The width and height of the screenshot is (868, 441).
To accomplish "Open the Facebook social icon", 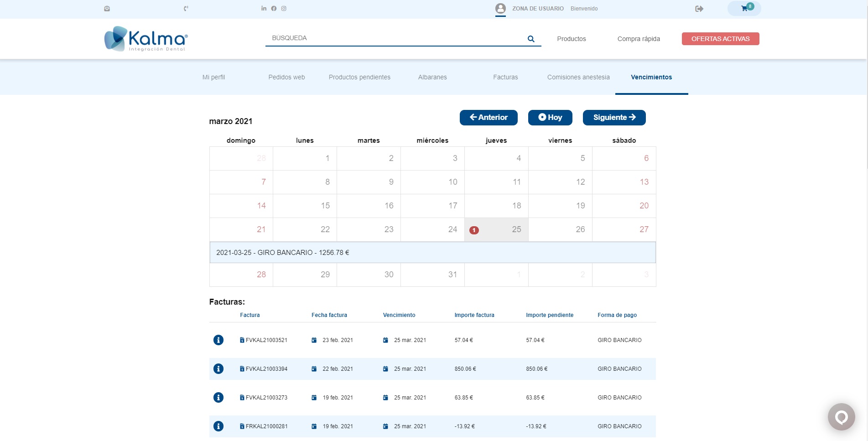I will tap(274, 8).
